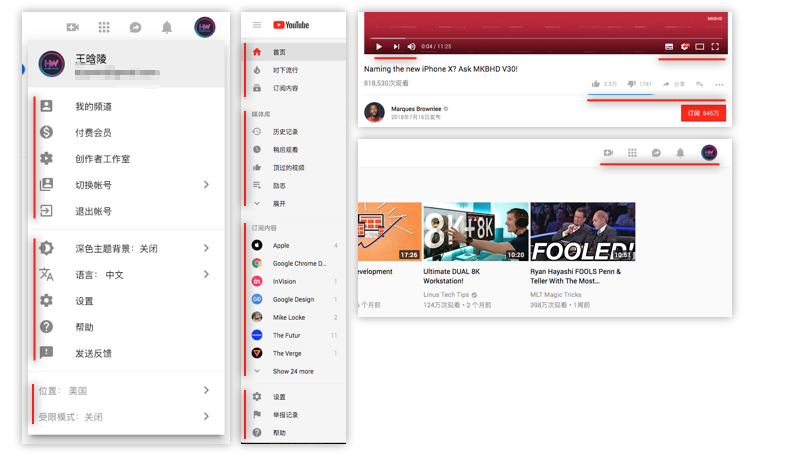Play the video with the play button

(379, 46)
